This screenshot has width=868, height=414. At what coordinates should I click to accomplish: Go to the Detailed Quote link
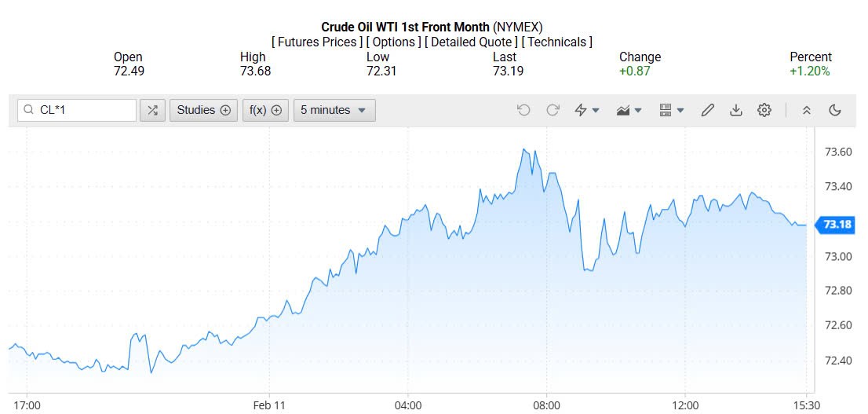coord(471,42)
